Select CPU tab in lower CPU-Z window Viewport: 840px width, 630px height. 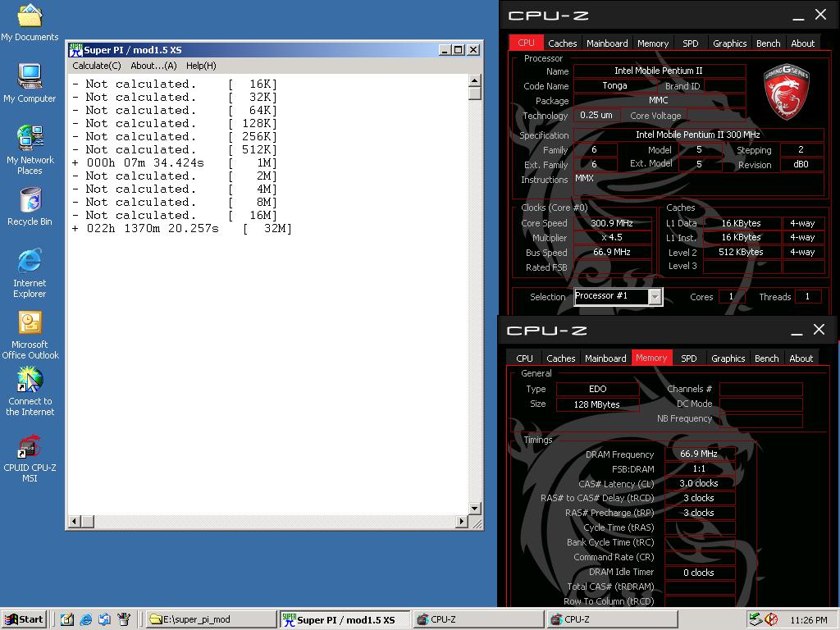point(524,358)
